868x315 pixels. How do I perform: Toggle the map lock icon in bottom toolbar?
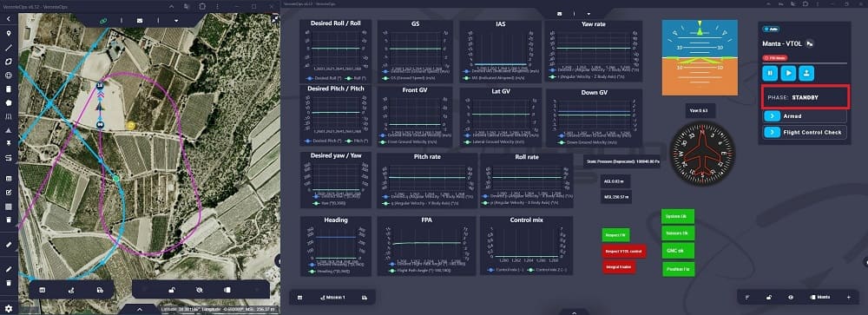pyautogui.click(x=173, y=290)
